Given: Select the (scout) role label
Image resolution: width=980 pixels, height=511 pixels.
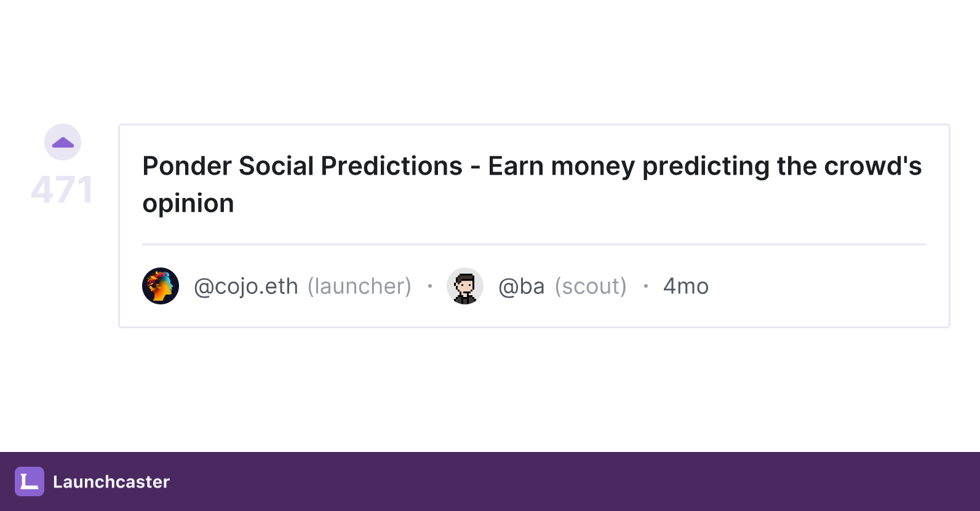Looking at the screenshot, I should point(591,287).
